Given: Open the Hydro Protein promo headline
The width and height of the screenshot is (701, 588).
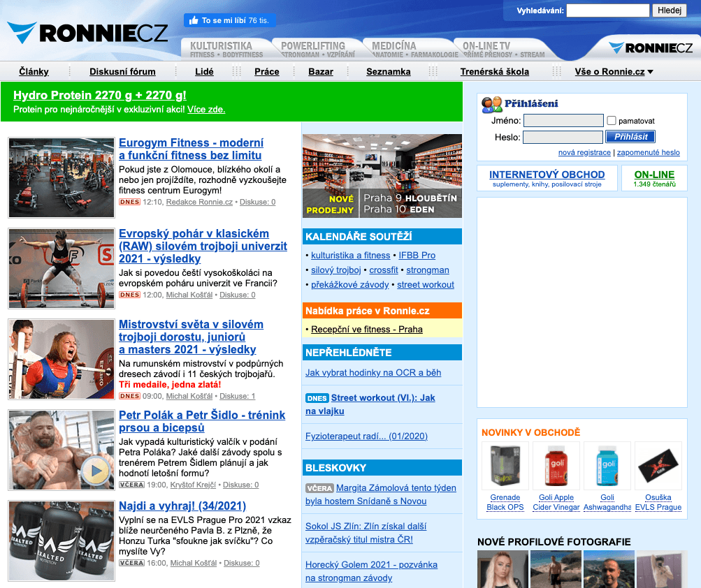Looking at the screenshot, I should [x=100, y=95].
